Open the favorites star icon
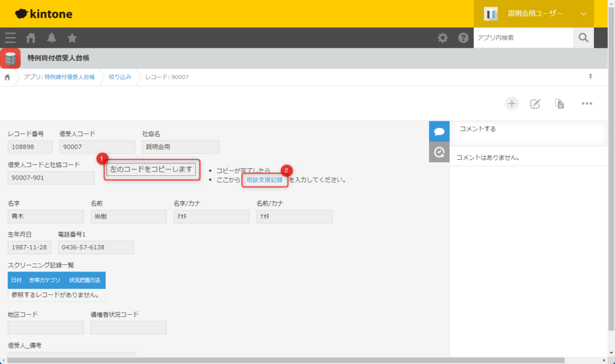Viewport: 615px width, 364px height. (72, 38)
